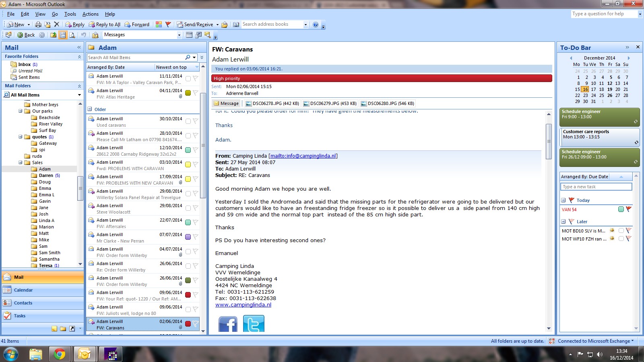Open www.campinglinda.nl link
This screenshot has height=362, width=644.
click(x=243, y=305)
